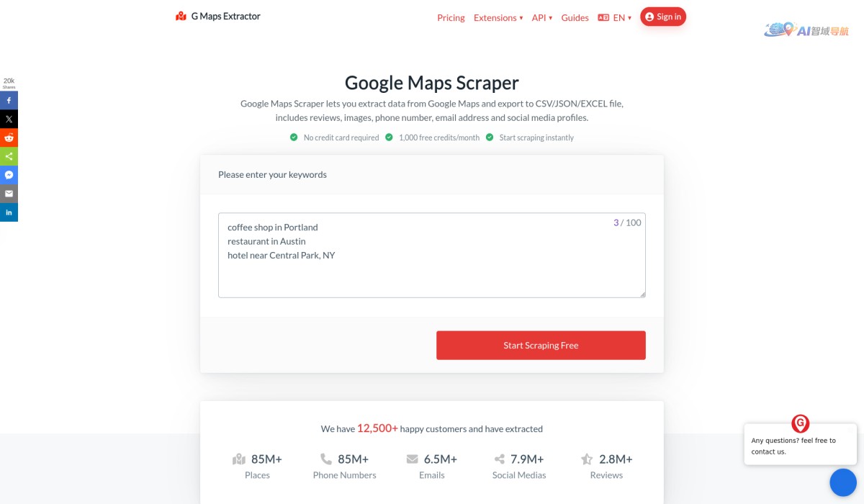864x504 pixels.
Task: Open the blue chat bubble button
Action: (842, 482)
